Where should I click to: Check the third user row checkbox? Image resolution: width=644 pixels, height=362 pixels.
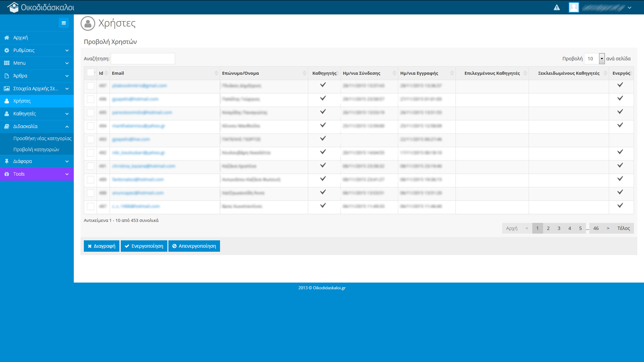click(x=91, y=113)
